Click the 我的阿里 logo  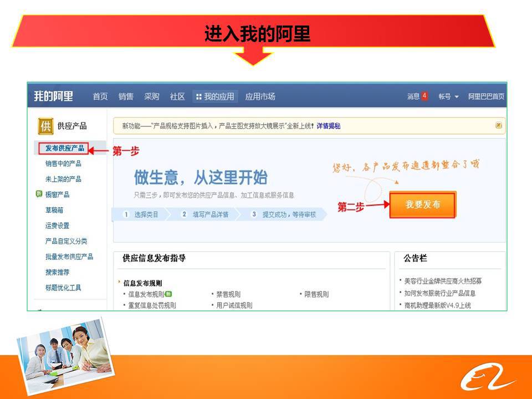tap(53, 96)
